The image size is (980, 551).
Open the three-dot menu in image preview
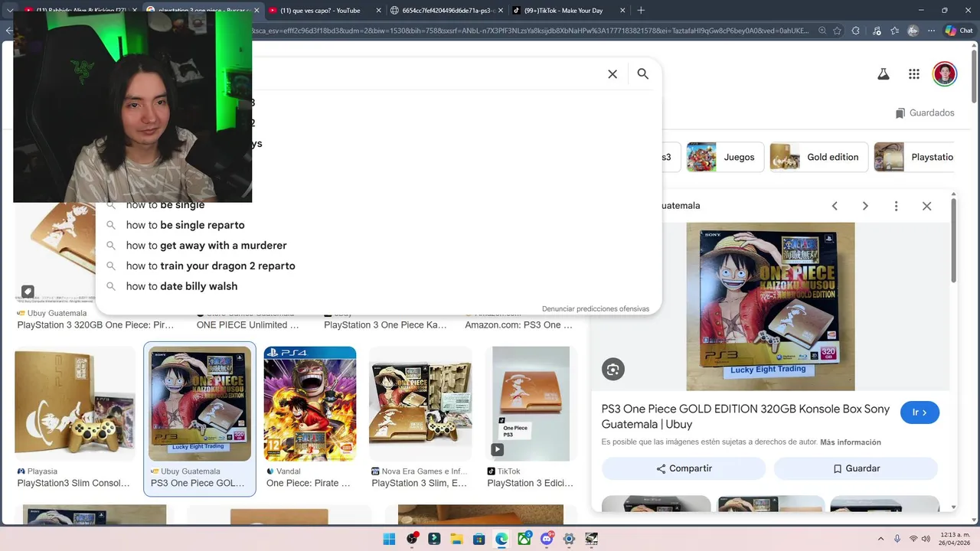896,206
